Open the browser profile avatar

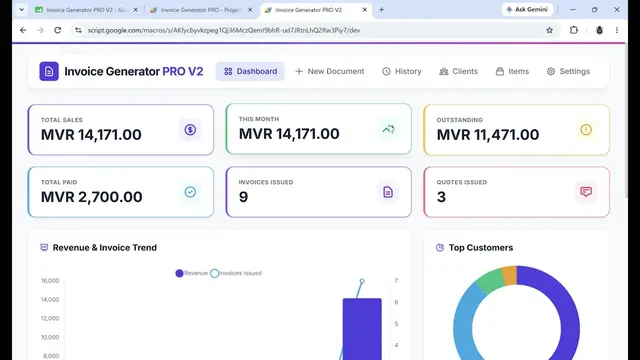(x=599, y=30)
